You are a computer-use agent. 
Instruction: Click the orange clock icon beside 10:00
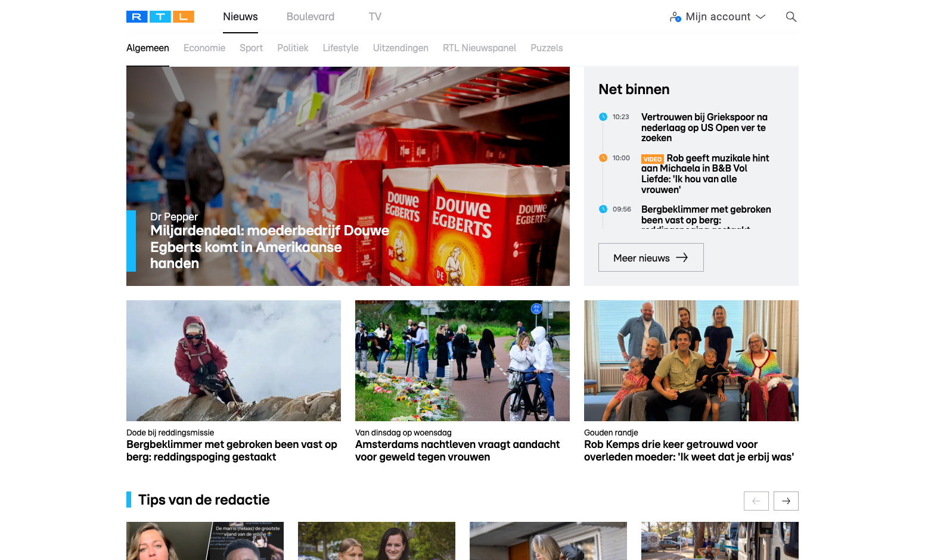click(603, 158)
